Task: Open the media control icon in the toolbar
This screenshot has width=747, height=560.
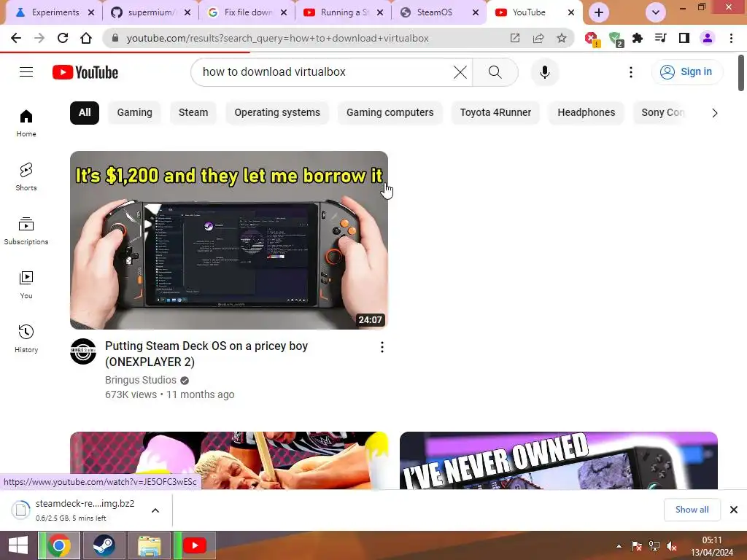Action: click(x=661, y=38)
